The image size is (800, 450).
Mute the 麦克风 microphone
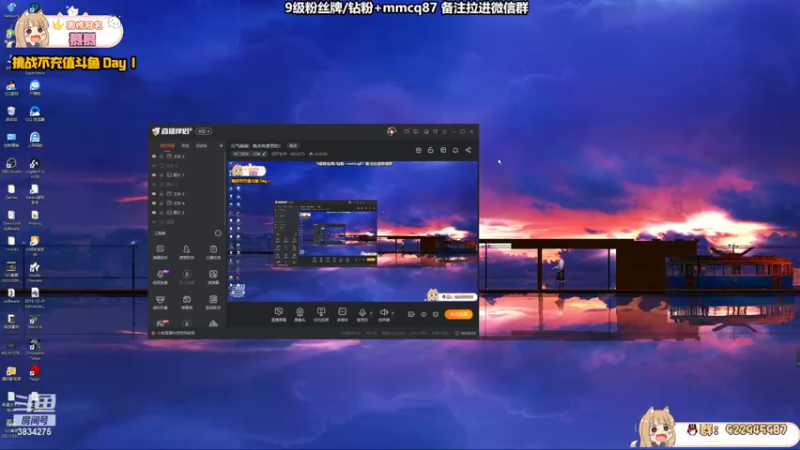pyautogui.click(x=362, y=314)
